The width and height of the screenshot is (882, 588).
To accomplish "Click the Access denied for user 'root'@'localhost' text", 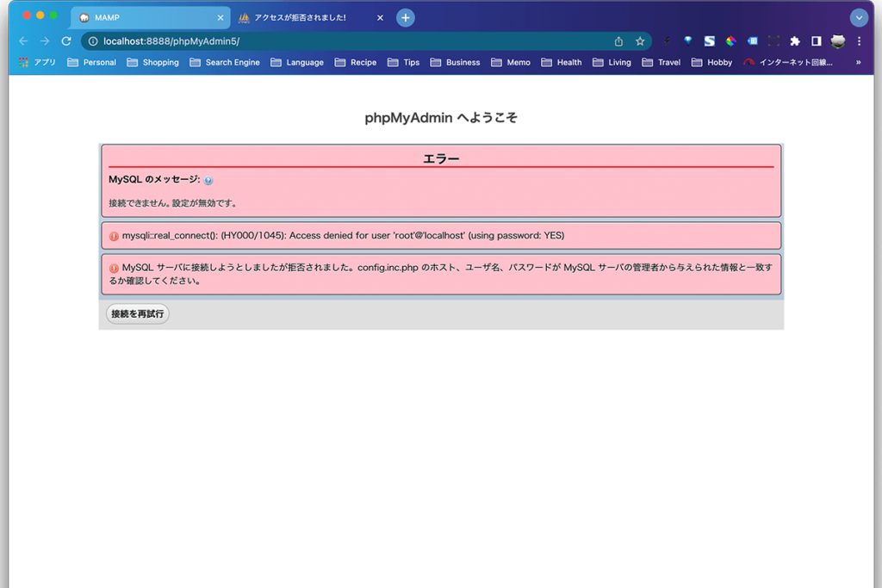I will coord(377,236).
